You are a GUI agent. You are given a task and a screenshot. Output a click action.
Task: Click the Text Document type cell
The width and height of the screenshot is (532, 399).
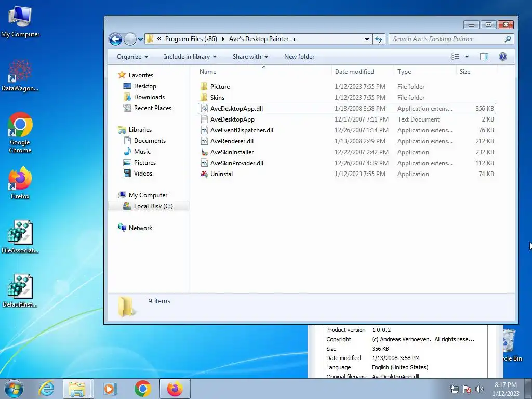pyautogui.click(x=418, y=119)
